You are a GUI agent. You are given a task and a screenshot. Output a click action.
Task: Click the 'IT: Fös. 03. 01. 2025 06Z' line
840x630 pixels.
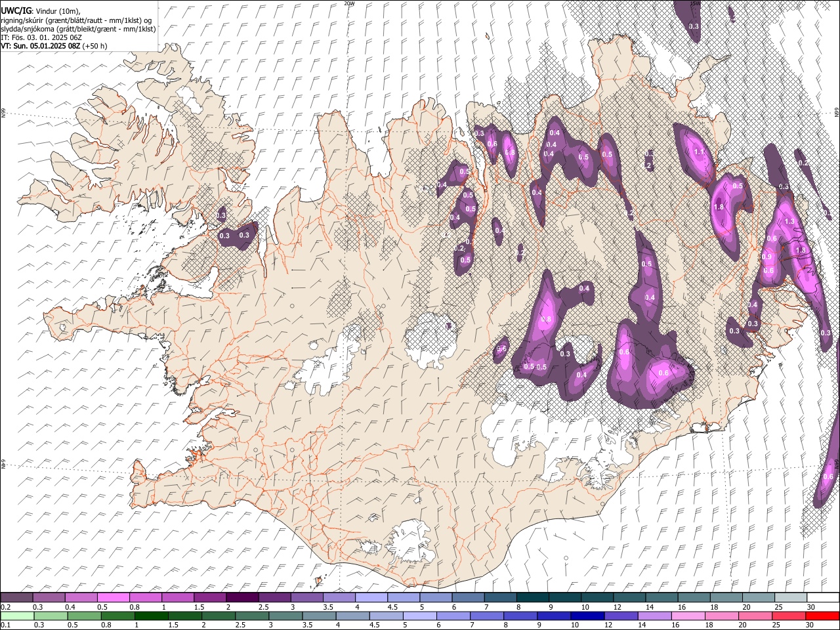(x=41, y=37)
